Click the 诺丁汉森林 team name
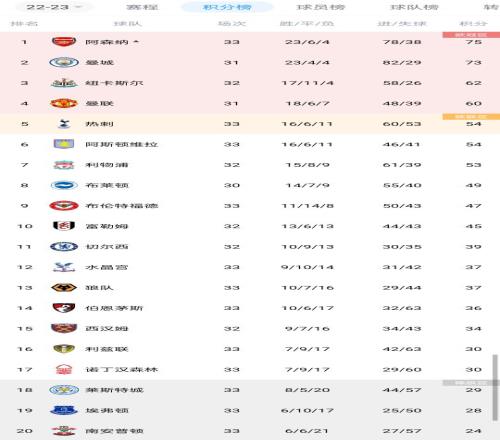500x440 pixels. click(121, 369)
